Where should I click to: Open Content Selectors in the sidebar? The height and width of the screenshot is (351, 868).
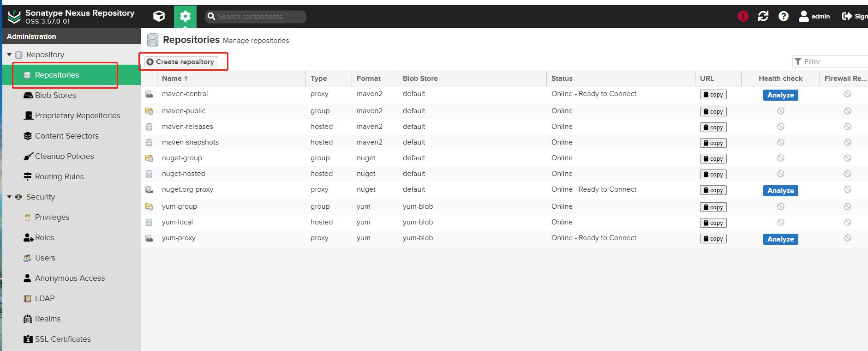click(72, 136)
